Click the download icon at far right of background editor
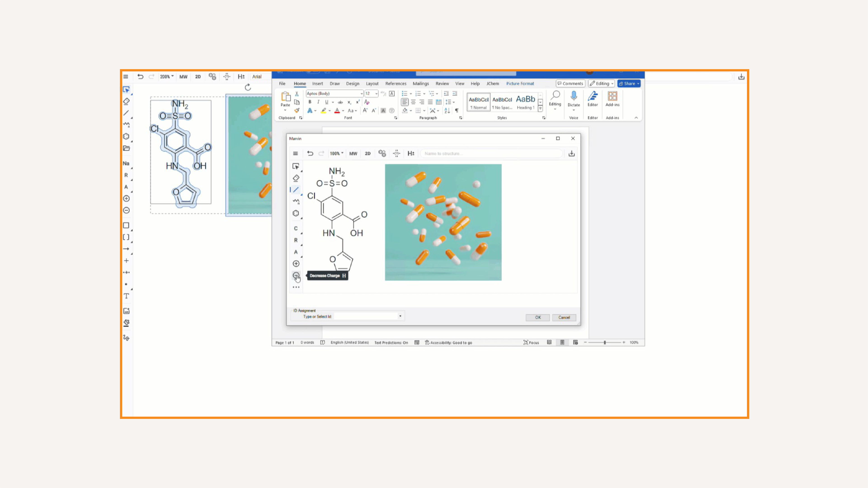Screen dimensions: 868x488 (741, 77)
